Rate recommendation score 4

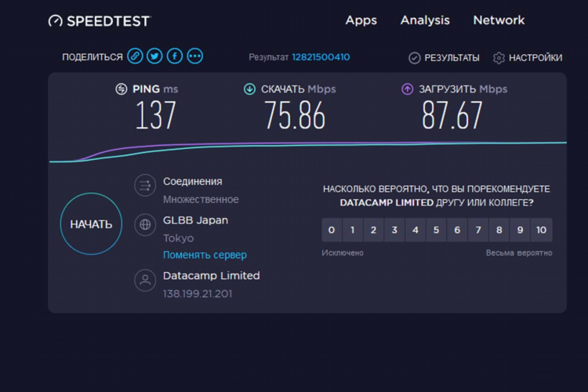(x=416, y=230)
